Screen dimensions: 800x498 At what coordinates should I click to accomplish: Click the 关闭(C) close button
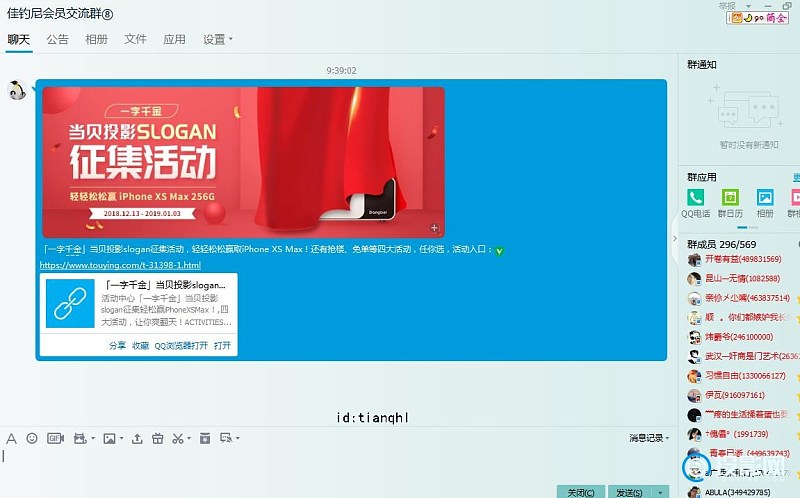(x=581, y=492)
